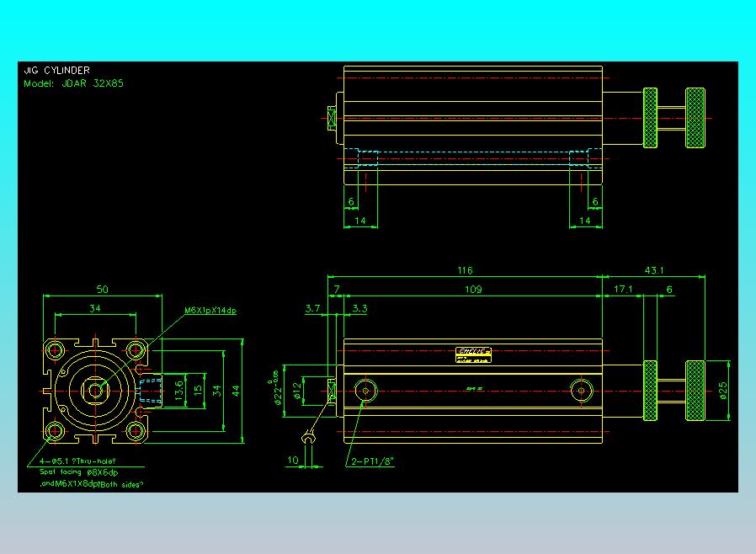
Task: Click the yellow CHELIC nameplate on cylinder
Action: [473, 354]
